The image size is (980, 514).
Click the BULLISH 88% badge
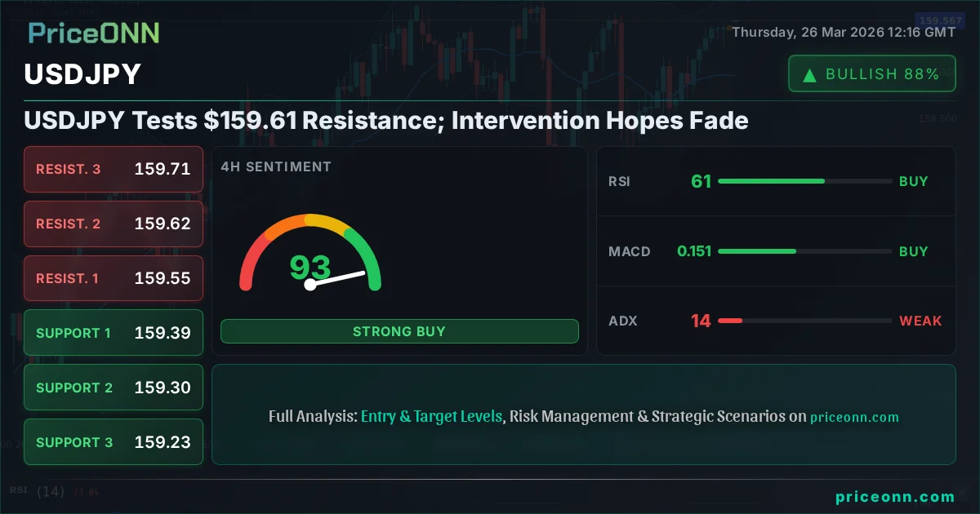coord(871,74)
